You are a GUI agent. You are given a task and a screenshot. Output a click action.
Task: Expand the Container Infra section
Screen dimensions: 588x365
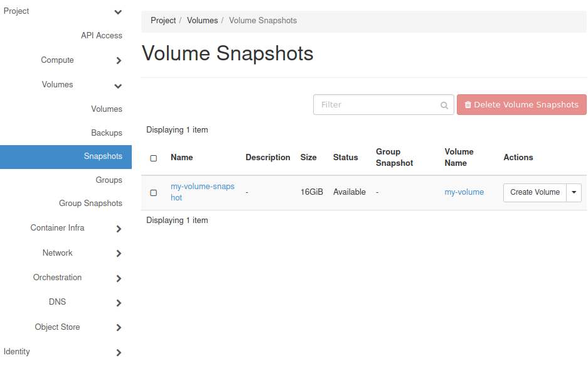click(119, 229)
